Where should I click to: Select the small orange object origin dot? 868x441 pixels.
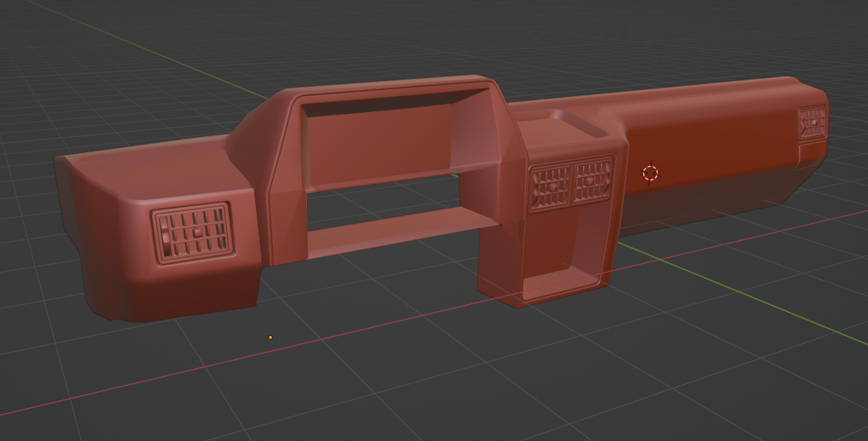(270, 337)
